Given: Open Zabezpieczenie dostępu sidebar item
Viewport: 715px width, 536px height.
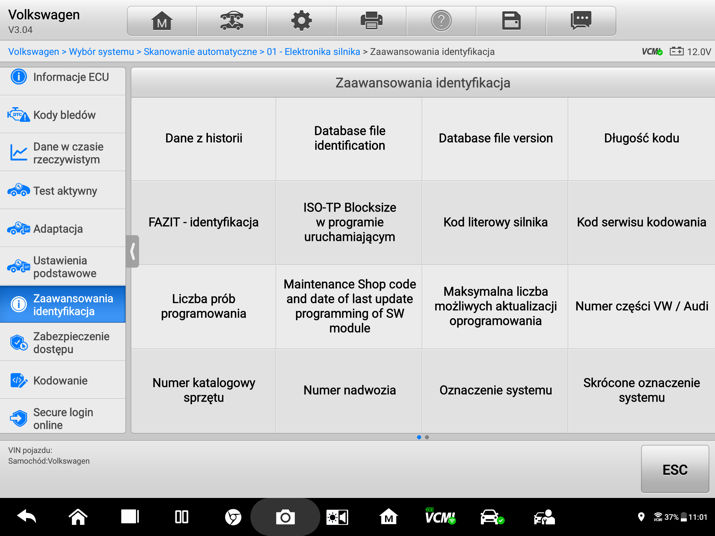Looking at the screenshot, I should 62,343.
